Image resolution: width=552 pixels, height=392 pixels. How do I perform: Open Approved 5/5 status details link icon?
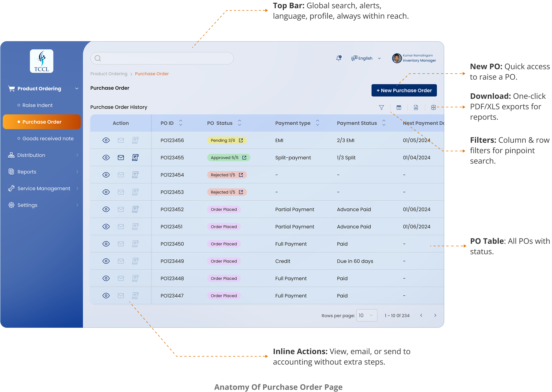(244, 158)
